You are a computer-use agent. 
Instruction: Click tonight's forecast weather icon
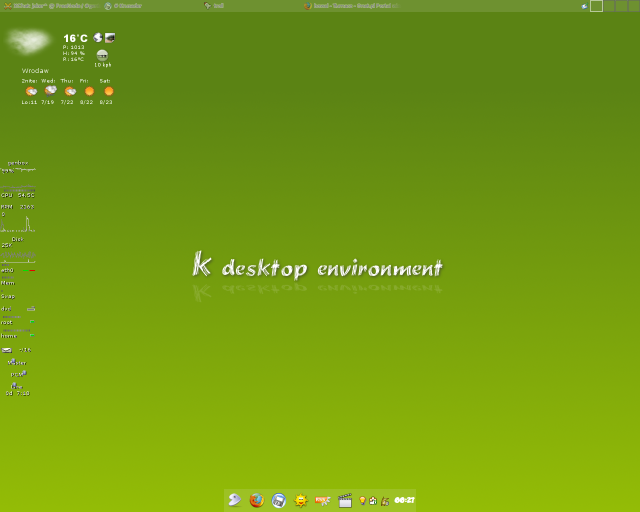pos(31,91)
